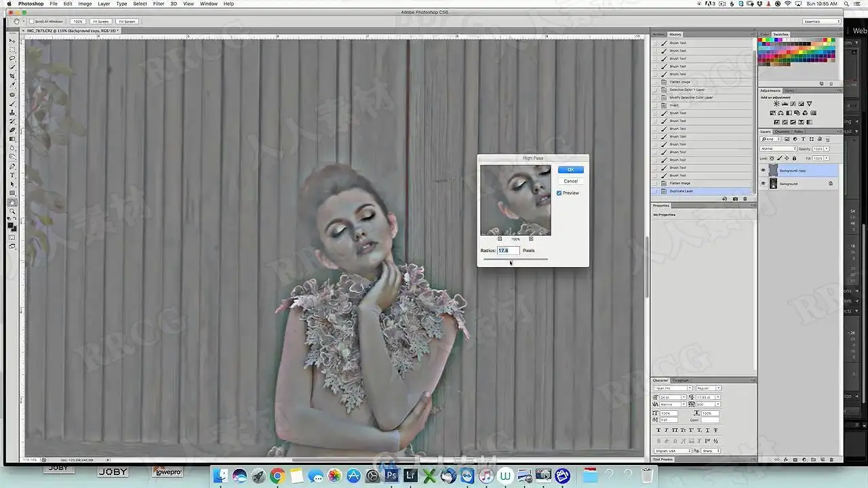Add a layer mask
The height and width of the screenshot is (488, 868).
[x=795, y=460]
